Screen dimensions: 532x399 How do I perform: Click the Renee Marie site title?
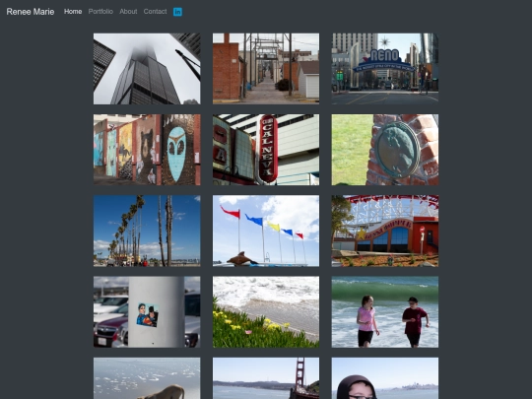31,12
